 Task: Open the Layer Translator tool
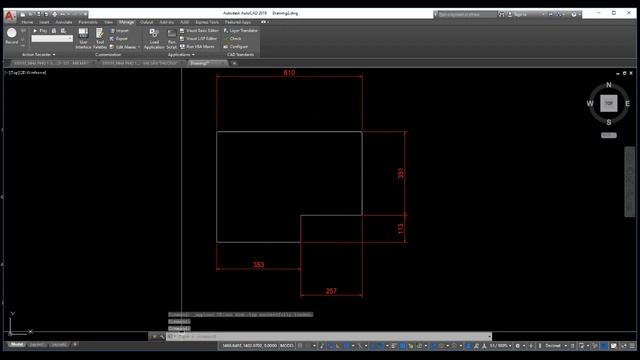[240, 31]
